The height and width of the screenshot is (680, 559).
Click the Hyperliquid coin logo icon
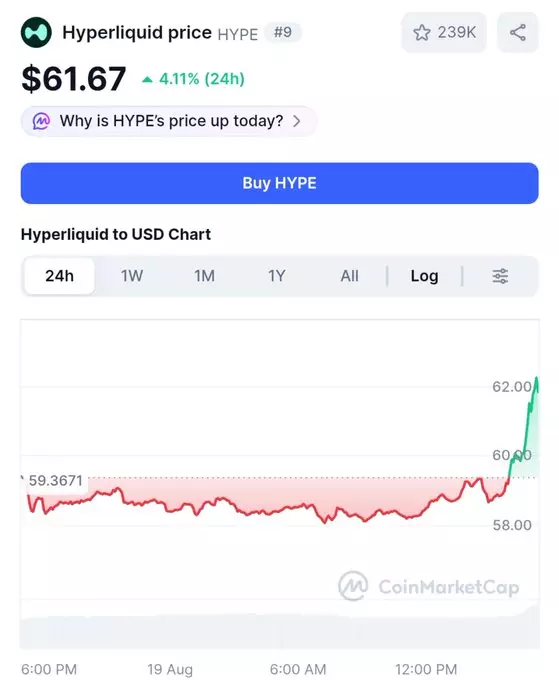coord(36,33)
